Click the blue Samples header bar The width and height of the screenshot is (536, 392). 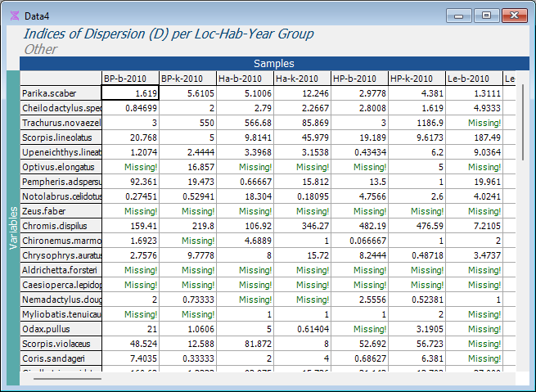point(273,63)
